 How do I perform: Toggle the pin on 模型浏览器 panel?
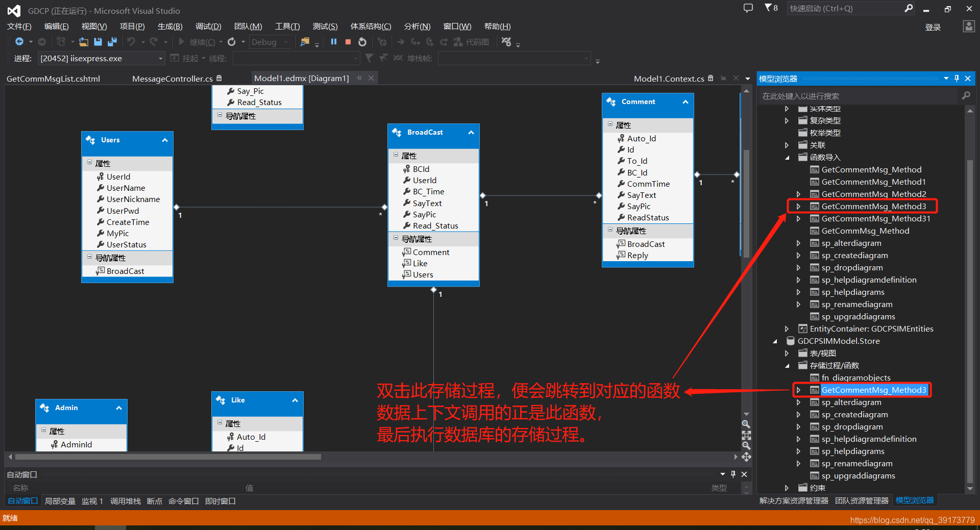tap(957, 78)
